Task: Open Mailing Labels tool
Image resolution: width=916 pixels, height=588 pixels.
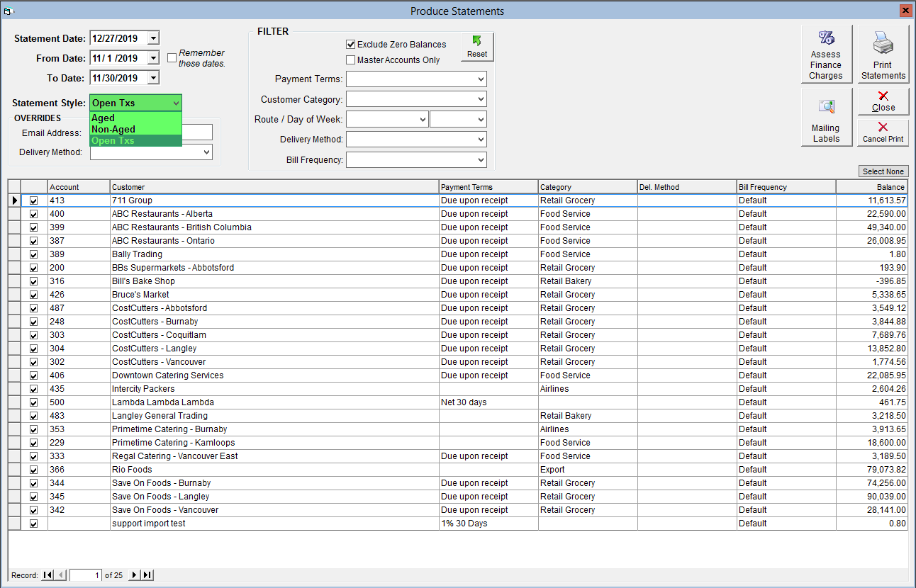Action: click(x=826, y=117)
